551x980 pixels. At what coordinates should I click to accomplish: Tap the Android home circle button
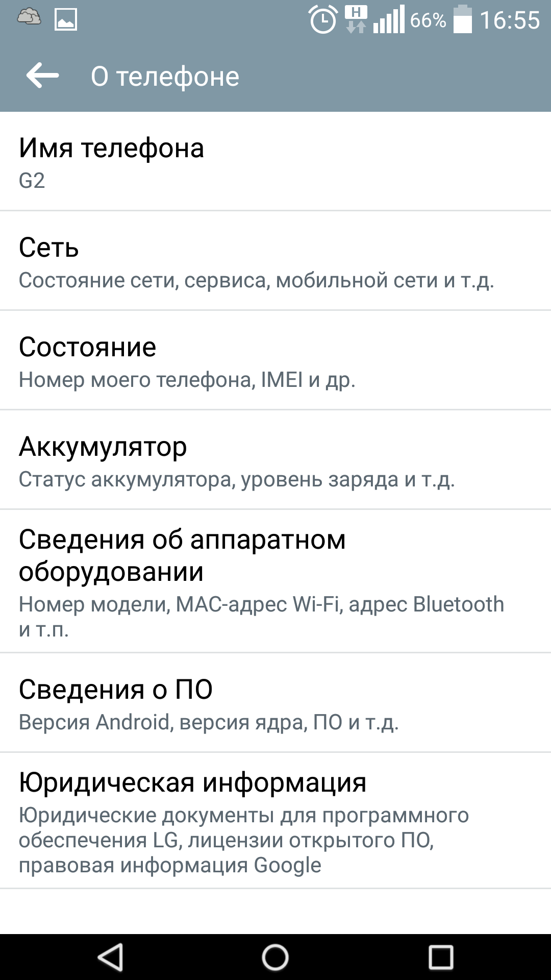pyautogui.click(x=275, y=957)
